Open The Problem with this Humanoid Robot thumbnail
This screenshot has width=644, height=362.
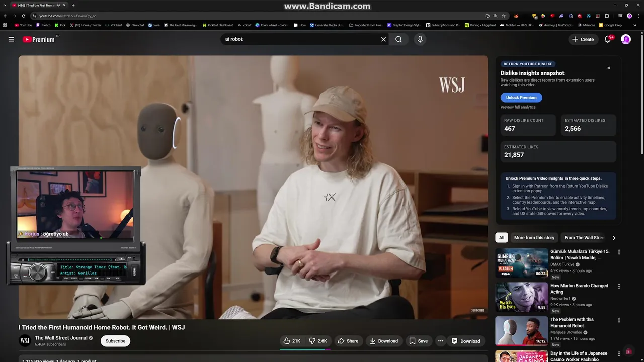pos(522,331)
